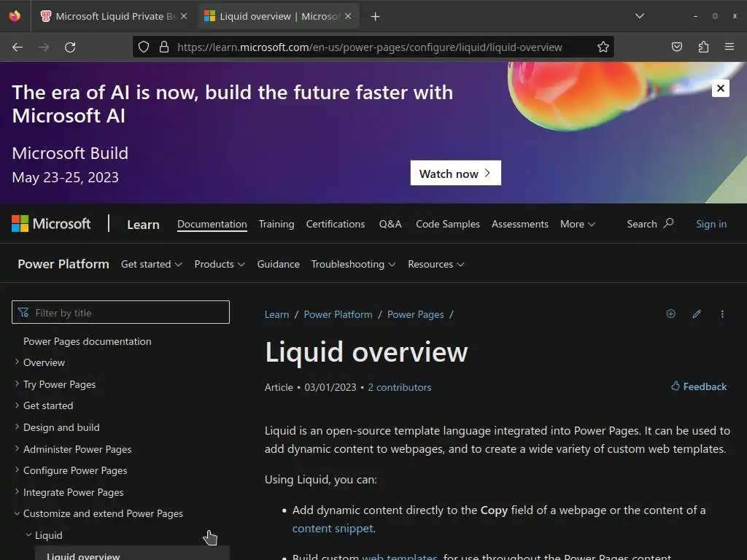The height and width of the screenshot is (560, 747).
Task: Open the Guidance link
Action: (278, 264)
